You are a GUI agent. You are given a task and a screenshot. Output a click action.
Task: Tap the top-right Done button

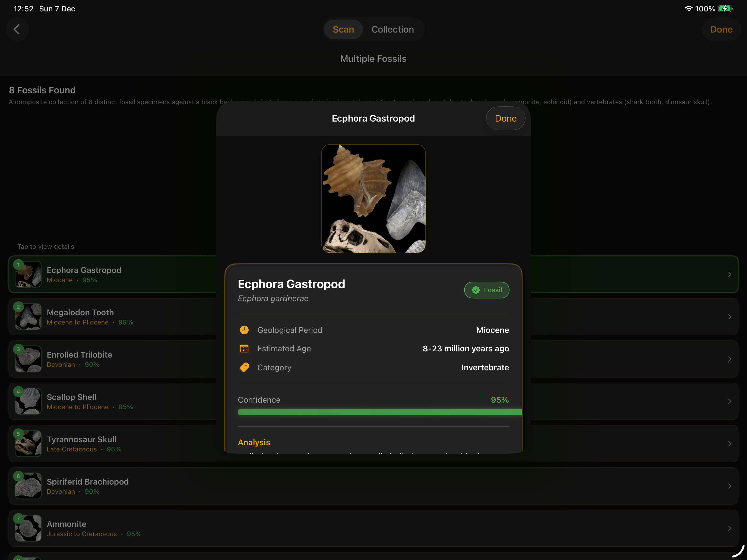[721, 29]
